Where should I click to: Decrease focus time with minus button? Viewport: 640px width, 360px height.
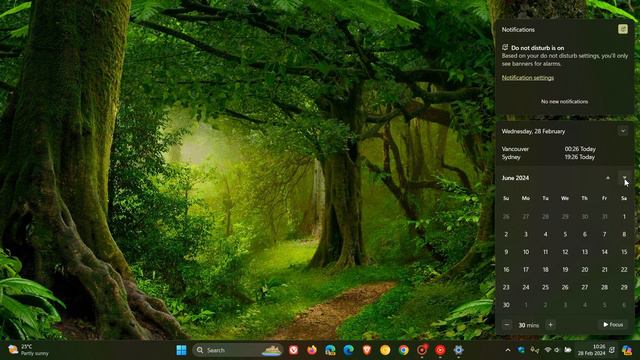click(x=507, y=325)
